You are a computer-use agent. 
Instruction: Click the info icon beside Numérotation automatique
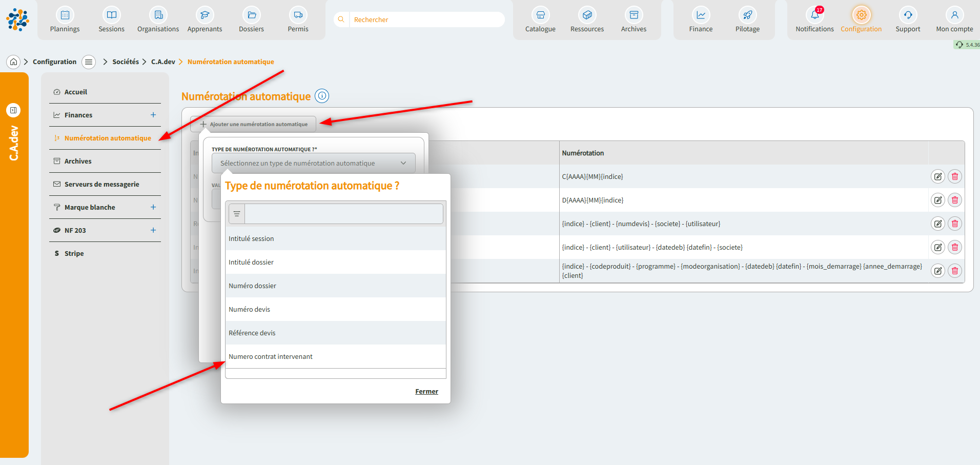[322, 96]
